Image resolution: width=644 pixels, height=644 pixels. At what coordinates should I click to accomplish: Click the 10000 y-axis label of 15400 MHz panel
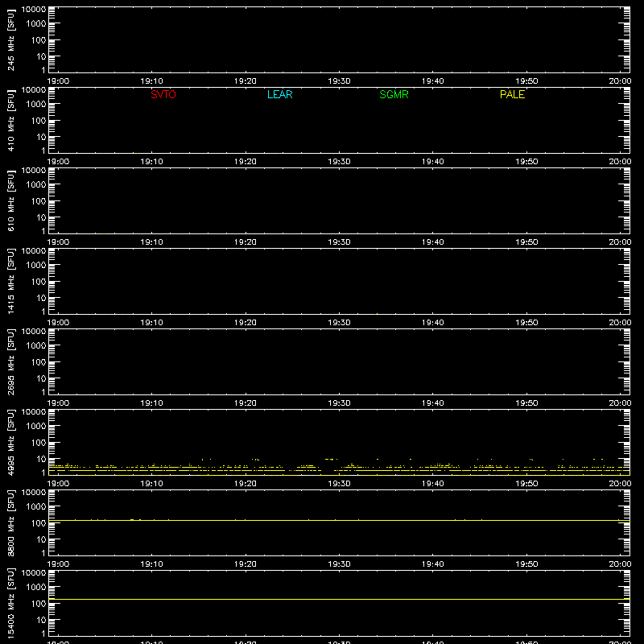(x=34, y=573)
